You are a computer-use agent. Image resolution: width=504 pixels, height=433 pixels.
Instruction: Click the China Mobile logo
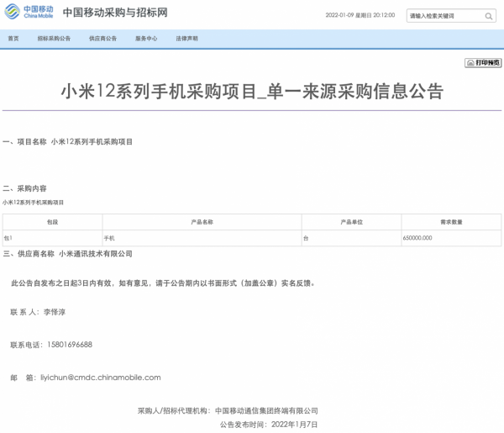(x=29, y=12)
